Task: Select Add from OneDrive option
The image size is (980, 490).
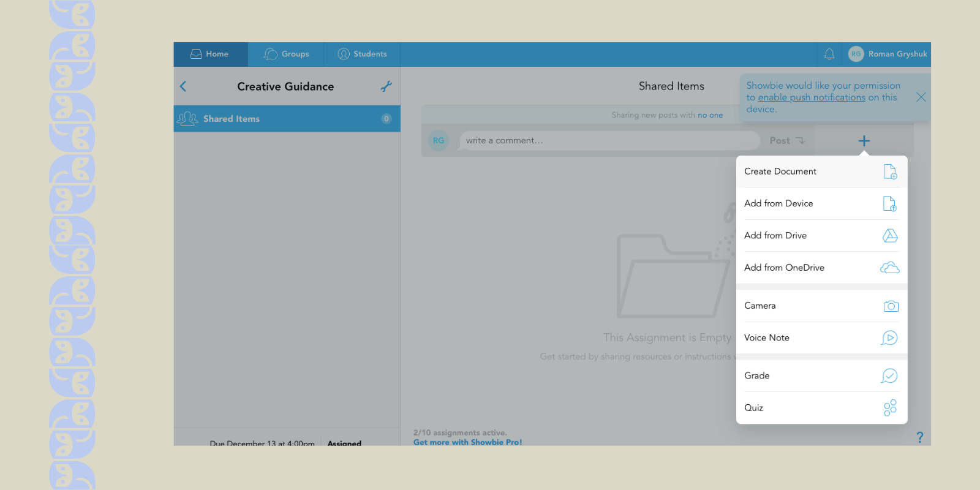Action: 821,268
